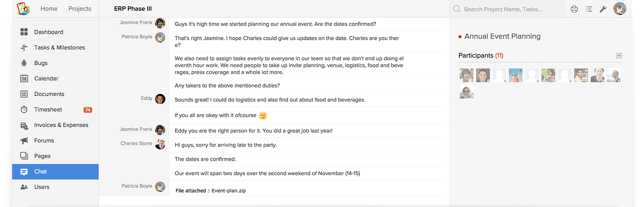Select the Home tab
Screen dimensions: 644x207
click(49, 9)
